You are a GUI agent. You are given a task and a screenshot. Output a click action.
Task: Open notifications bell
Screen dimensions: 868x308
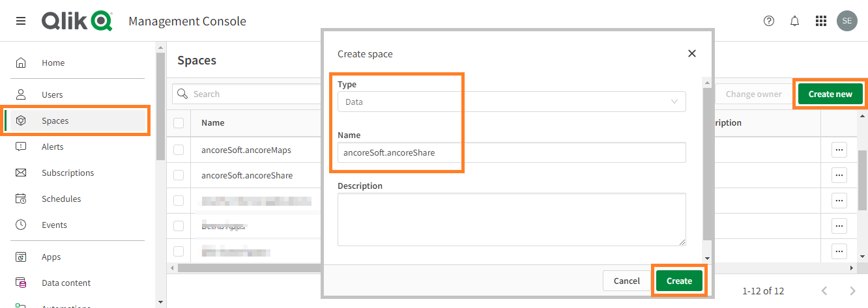pos(795,21)
